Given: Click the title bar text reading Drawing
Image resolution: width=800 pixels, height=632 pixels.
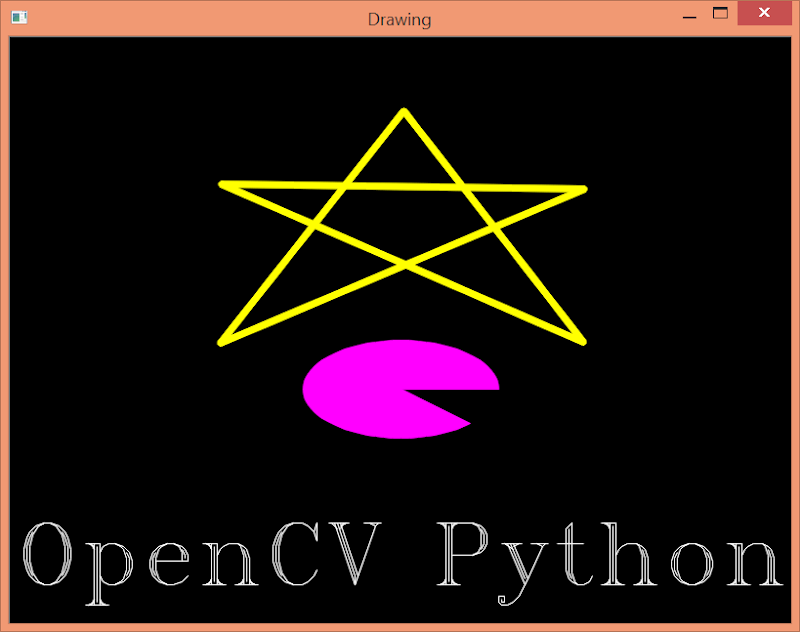Looking at the screenshot, I should tap(399, 18).
